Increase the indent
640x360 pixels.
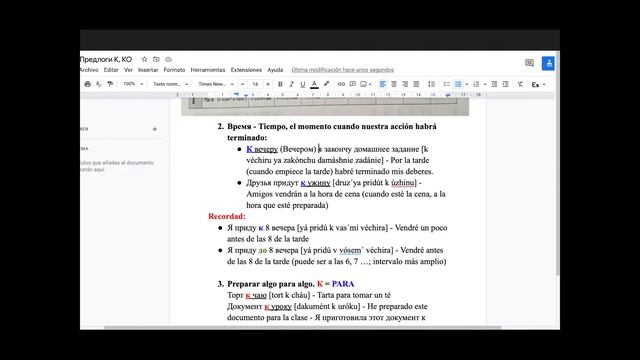505,84
